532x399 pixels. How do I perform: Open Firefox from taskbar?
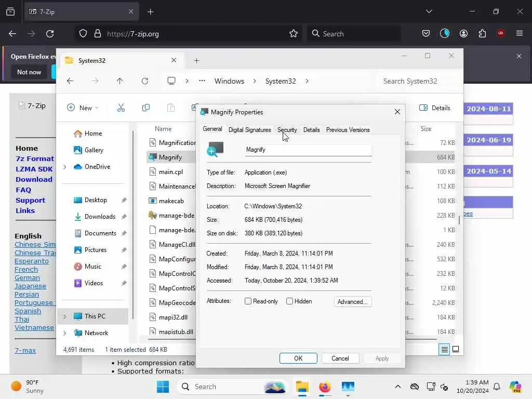tap(325, 387)
